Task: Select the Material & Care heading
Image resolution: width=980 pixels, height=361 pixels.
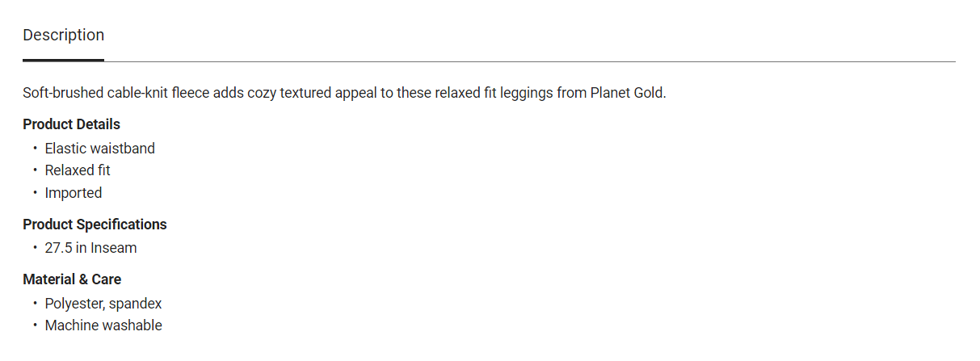Action: click(x=72, y=279)
